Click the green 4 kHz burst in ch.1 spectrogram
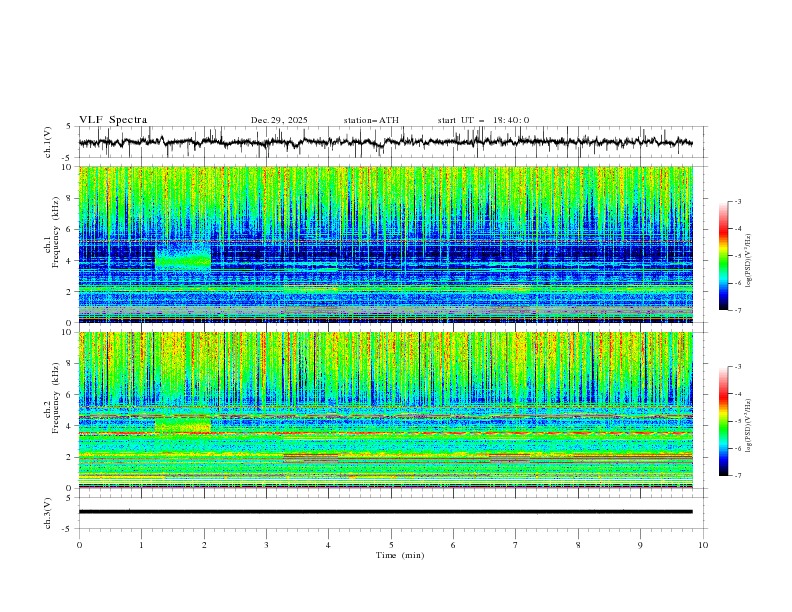Screen dimensions: 792x612 point(182,261)
